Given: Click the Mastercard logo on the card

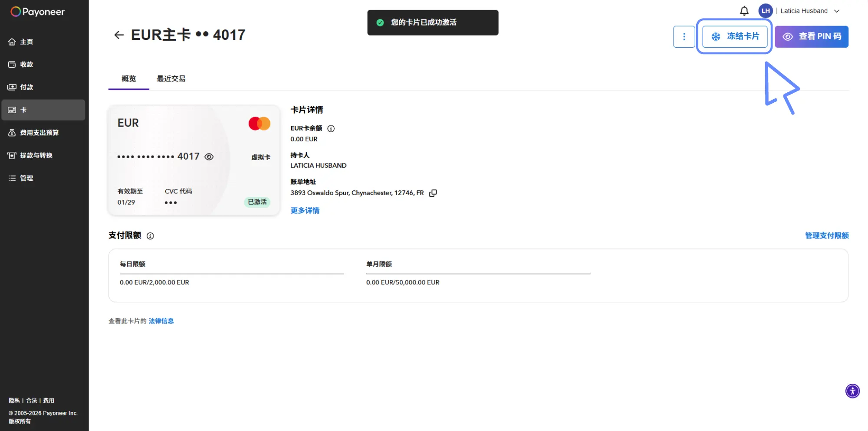Looking at the screenshot, I should [260, 124].
